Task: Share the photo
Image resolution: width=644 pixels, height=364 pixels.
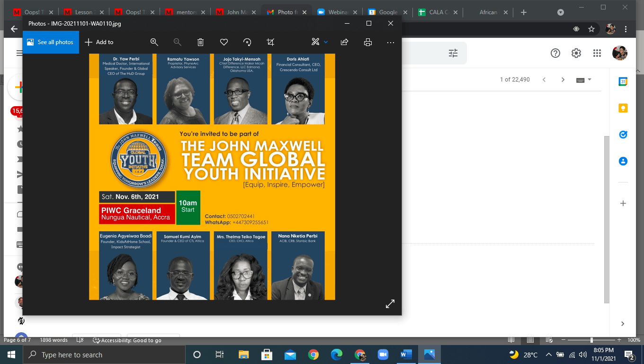Action: coord(345,42)
